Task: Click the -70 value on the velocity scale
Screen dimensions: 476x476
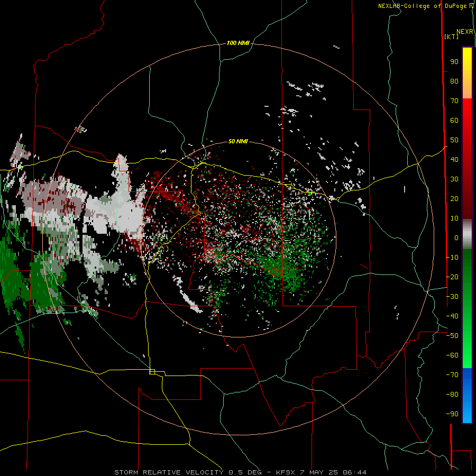Action: tap(452, 375)
